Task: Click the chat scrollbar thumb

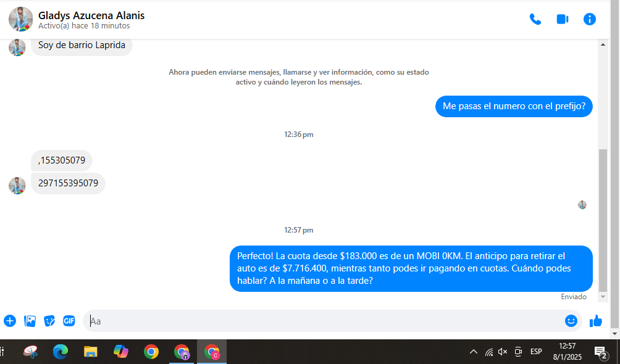Action: tap(603, 220)
